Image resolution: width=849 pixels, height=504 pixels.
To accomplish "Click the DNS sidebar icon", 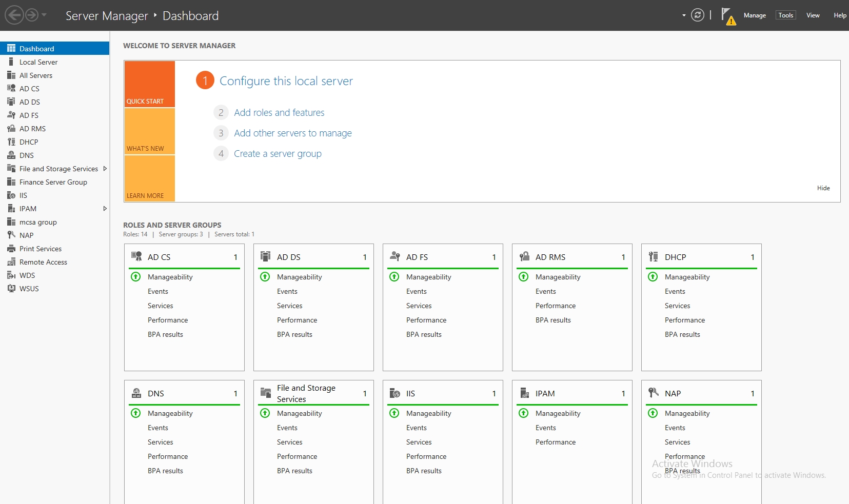I will coord(11,155).
